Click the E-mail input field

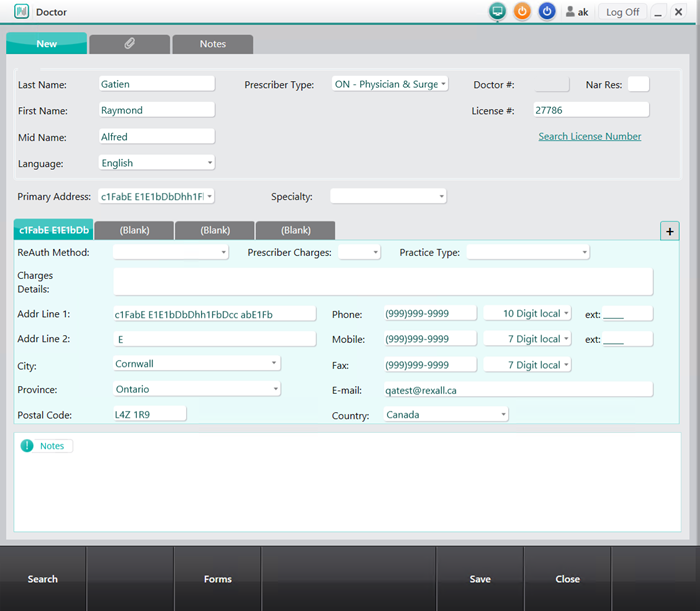[x=518, y=390]
